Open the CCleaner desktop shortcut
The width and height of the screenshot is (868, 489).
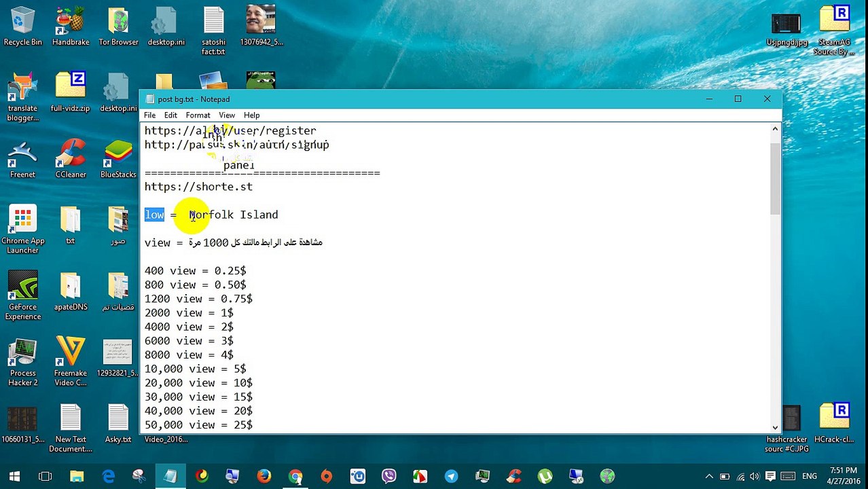(x=71, y=159)
